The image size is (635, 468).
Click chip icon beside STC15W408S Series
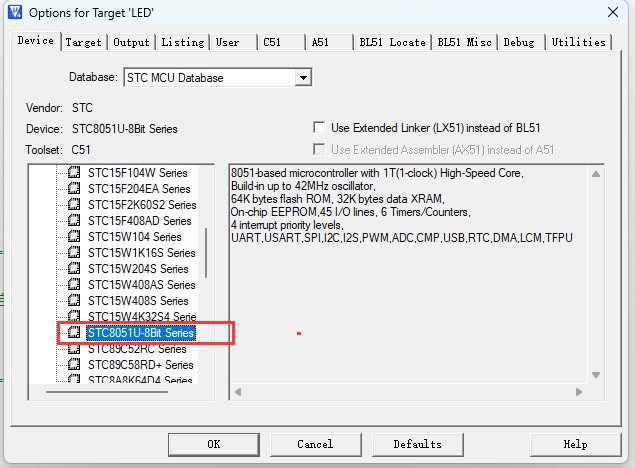click(x=74, y=300)
